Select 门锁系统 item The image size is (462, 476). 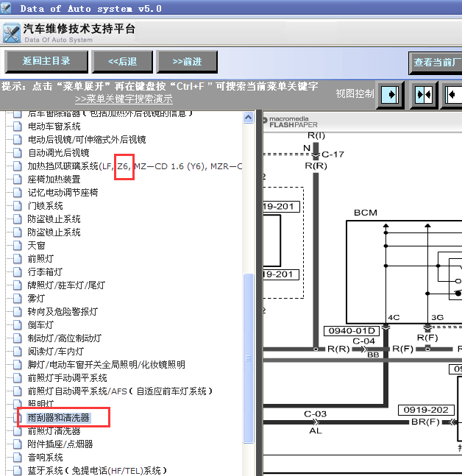[x=45, y=206]
